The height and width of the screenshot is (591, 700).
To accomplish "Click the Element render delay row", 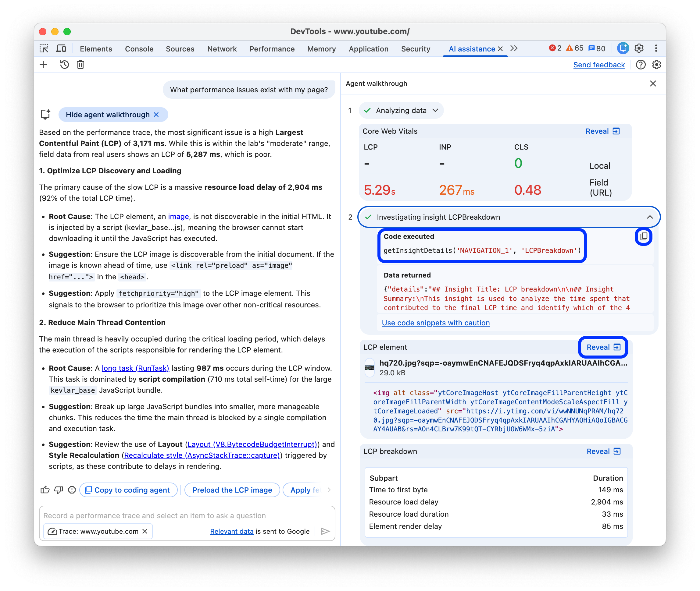I will 496,526.
